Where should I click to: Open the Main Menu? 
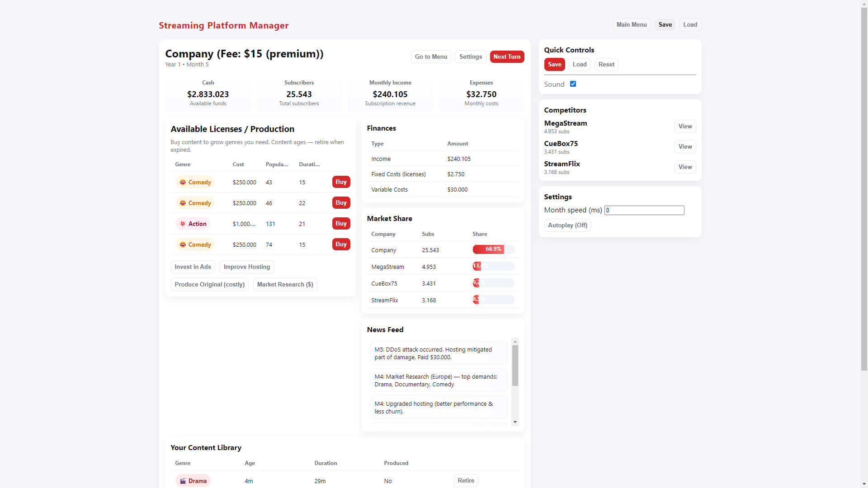point(631,24)
